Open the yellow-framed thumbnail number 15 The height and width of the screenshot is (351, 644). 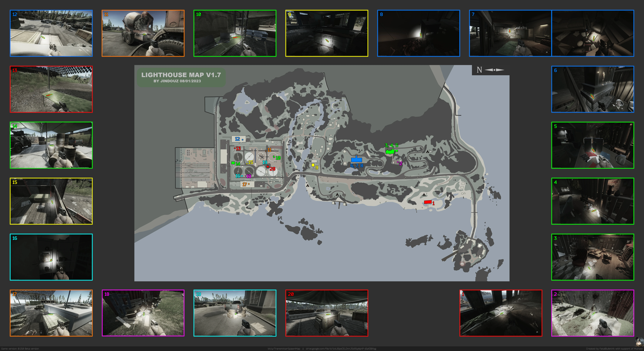pyautogui.click(x=51, y=201)
